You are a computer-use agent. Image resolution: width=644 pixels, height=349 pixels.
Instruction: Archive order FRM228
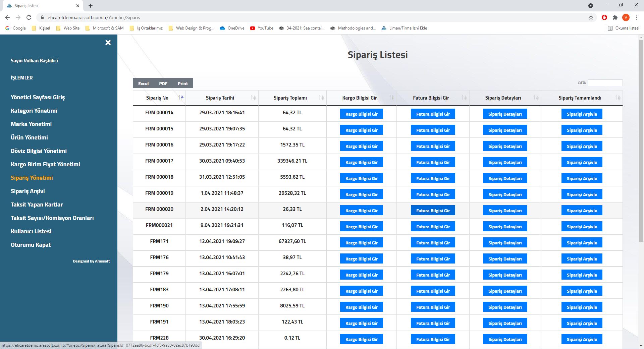[582, 339]
